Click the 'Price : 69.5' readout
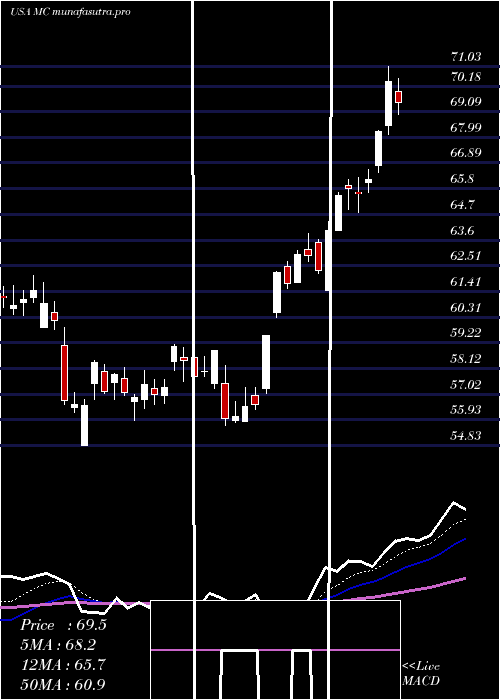Image resolution: width=500 pixels, height=700 pixels. pyautogui.click(x=63, y=625)
